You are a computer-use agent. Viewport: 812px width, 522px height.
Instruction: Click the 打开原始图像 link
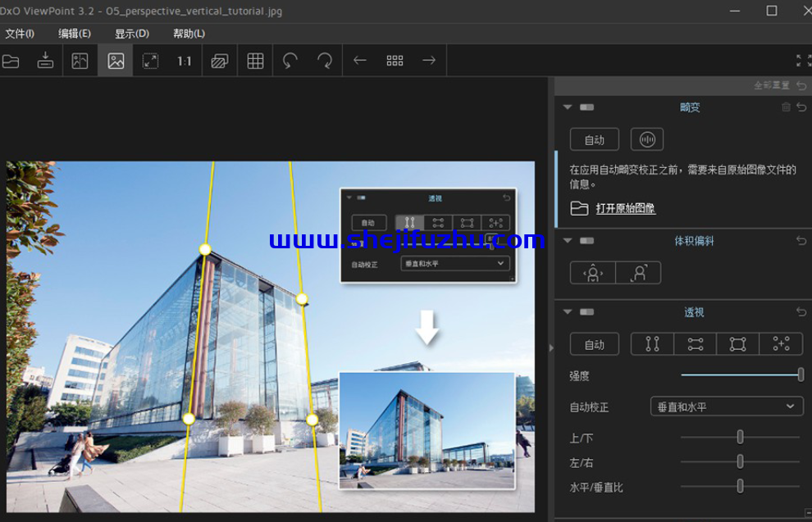[x=626, y=208]
